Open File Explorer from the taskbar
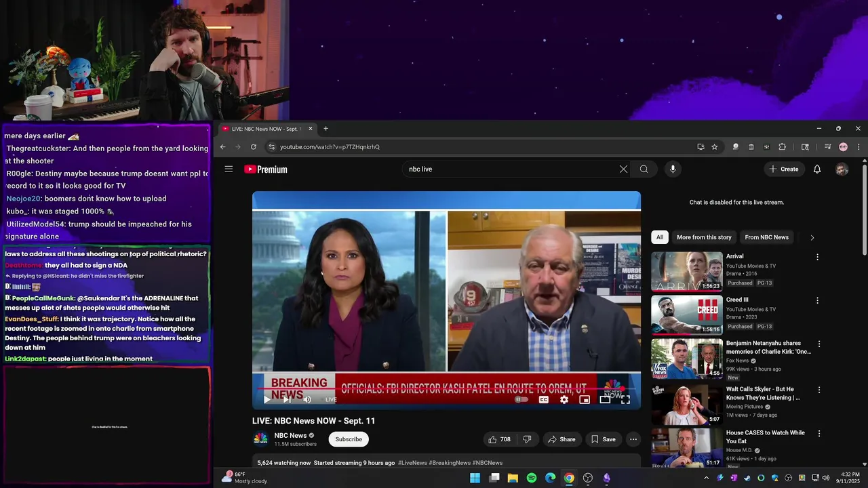 point(513,478)
